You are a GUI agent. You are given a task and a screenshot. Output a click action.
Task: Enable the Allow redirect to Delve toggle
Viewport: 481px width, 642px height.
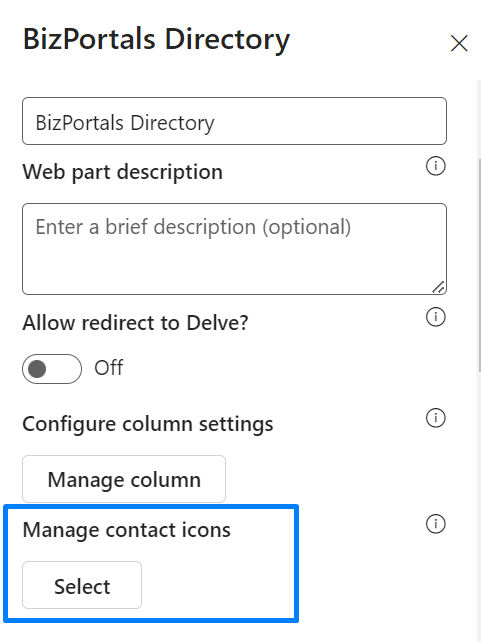tap(52, 369)
